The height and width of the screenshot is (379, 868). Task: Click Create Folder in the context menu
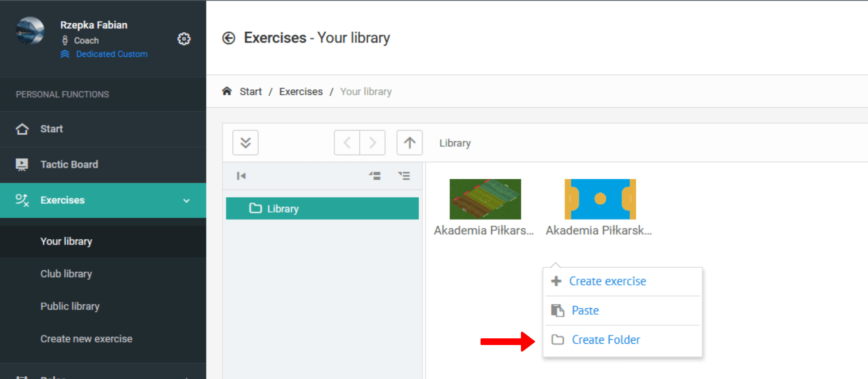click(x=605, y=340)
